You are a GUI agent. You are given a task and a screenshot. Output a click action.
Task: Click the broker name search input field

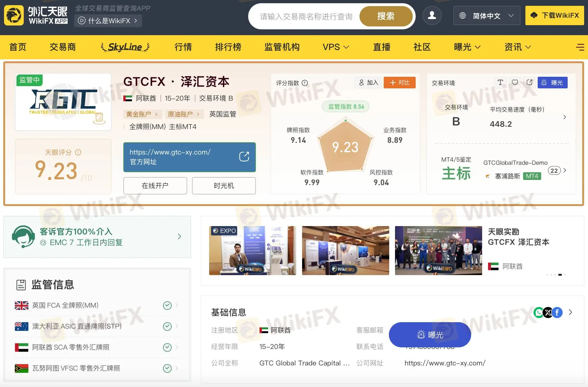pos(306,16)
